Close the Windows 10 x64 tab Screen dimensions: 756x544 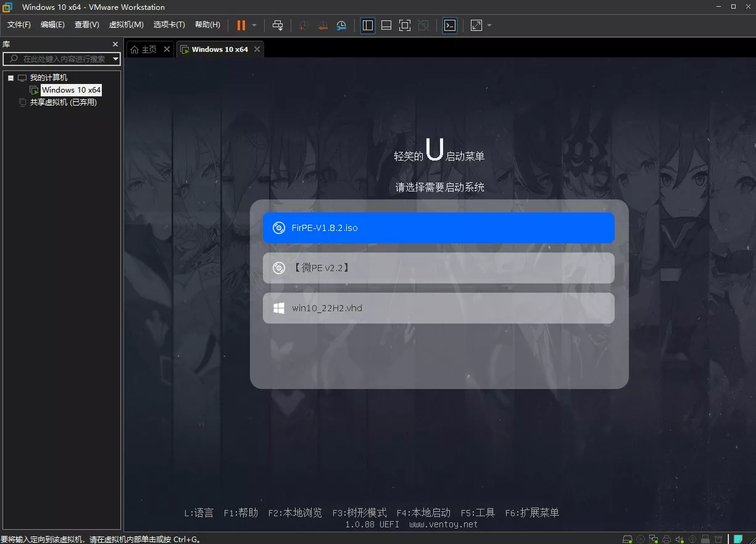(x=257, y=49)
